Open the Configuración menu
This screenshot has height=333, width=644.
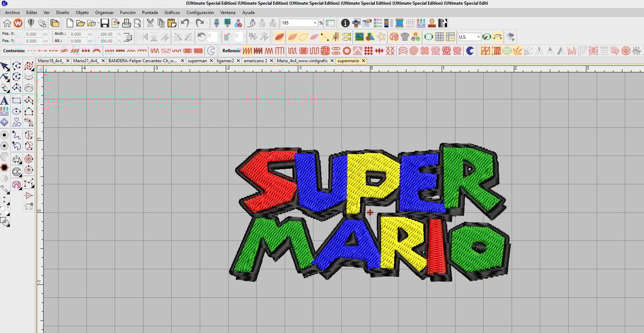[x=200, y=12]
